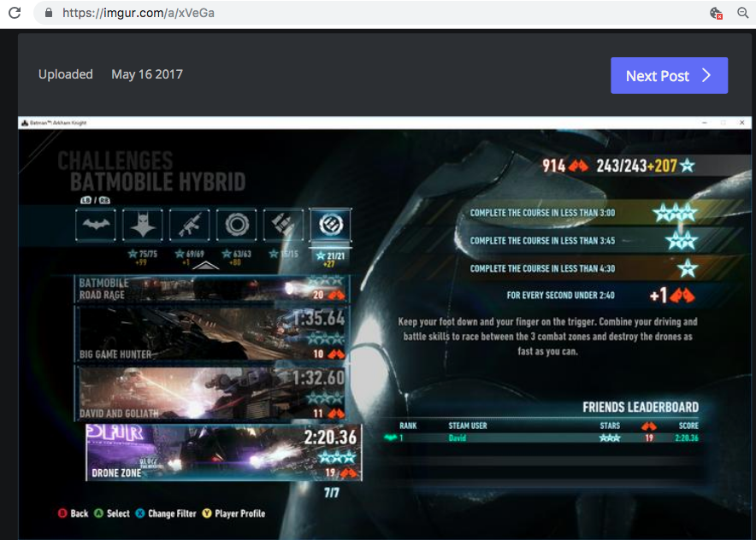The height and width of the screenshot is (540, 756).
Task: Click the one-star goal under 4:30
Action: (x=688, y=268)
